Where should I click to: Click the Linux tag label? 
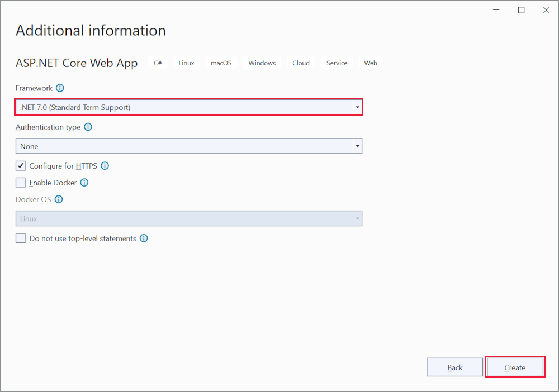(x=186, y=63)
